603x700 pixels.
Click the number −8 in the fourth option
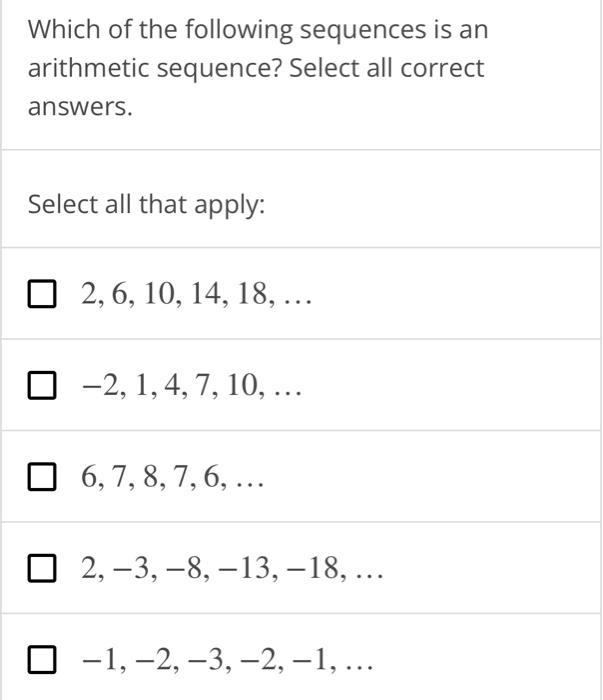point(183,568)
